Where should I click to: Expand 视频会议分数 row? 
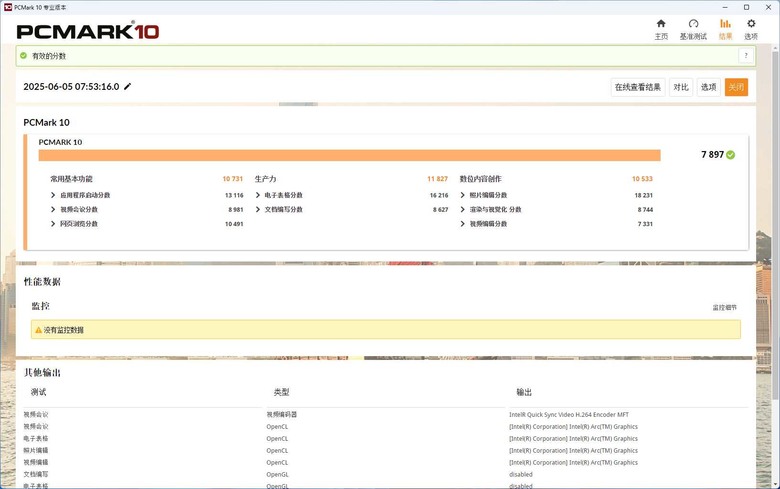pyautogui.click(x=53, y=209)
